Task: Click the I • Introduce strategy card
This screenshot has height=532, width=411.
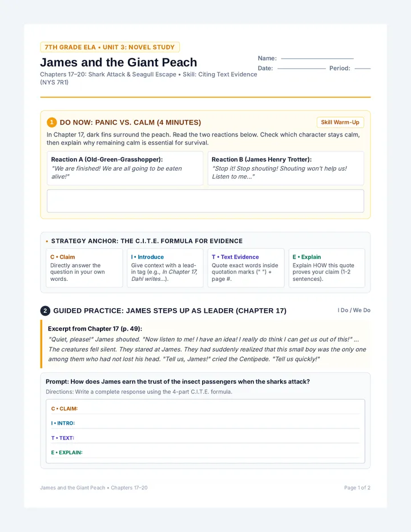Action: point(165,268)
